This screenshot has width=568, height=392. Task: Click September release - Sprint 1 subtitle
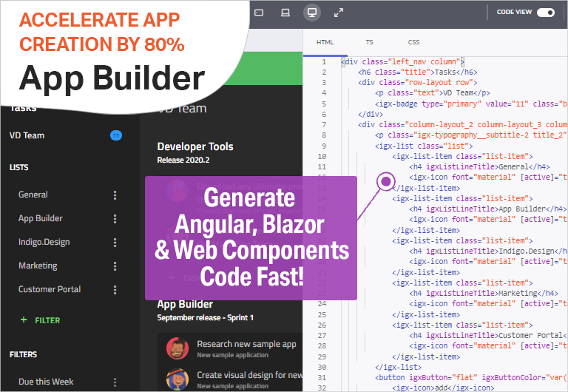click(206, 318)
